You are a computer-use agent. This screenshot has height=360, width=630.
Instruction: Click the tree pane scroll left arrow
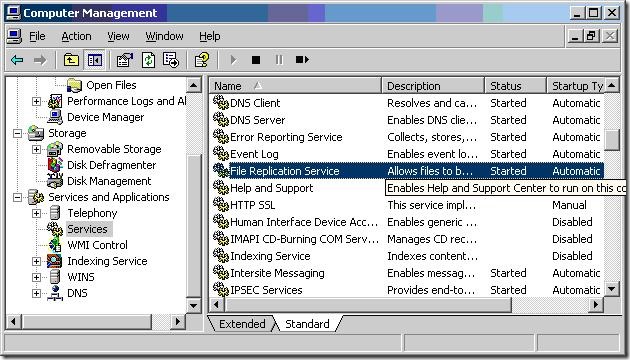click(x=13, y=321)
